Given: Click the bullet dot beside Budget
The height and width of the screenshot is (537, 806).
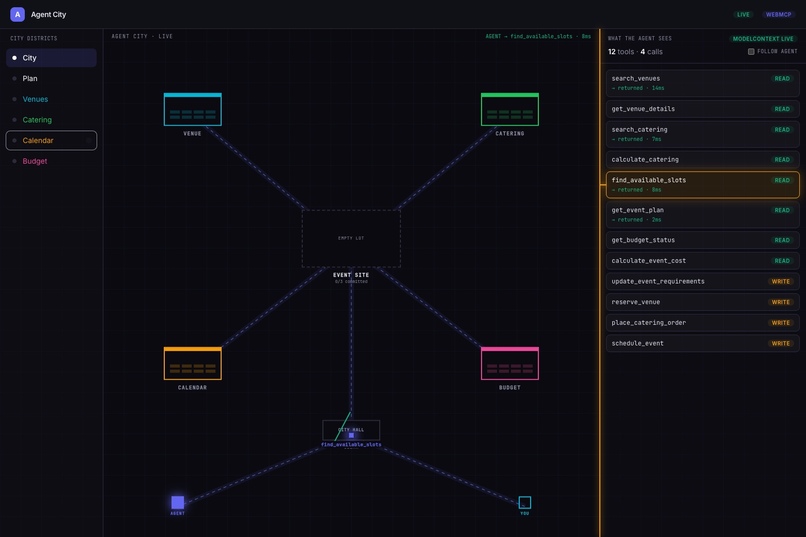Looking at the screenshot, I should point(14,161).
